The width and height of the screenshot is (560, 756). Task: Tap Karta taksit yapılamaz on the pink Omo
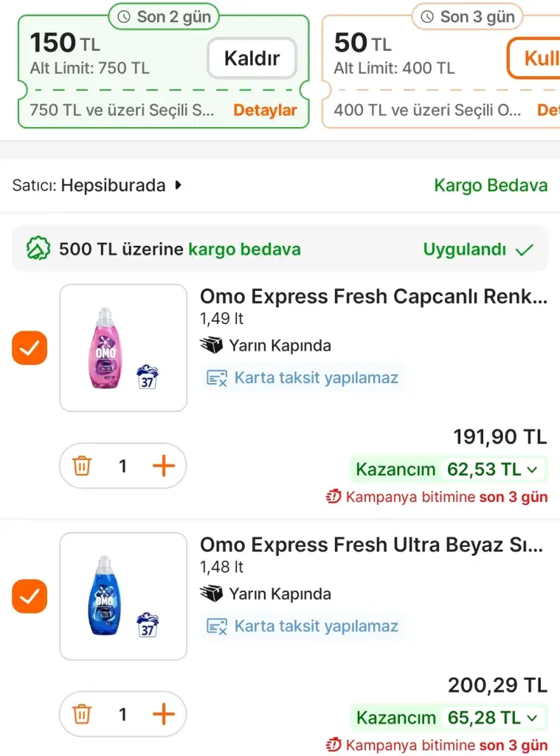(316, 378)
